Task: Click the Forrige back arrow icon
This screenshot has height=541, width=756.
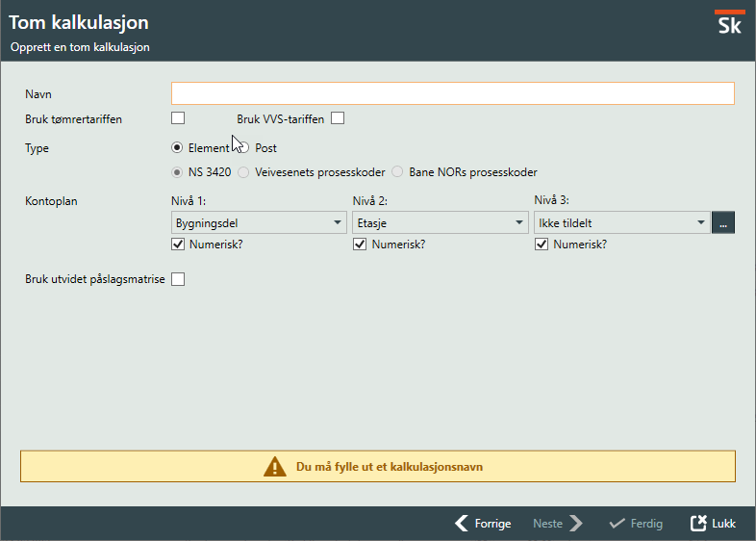Action: 462,524
